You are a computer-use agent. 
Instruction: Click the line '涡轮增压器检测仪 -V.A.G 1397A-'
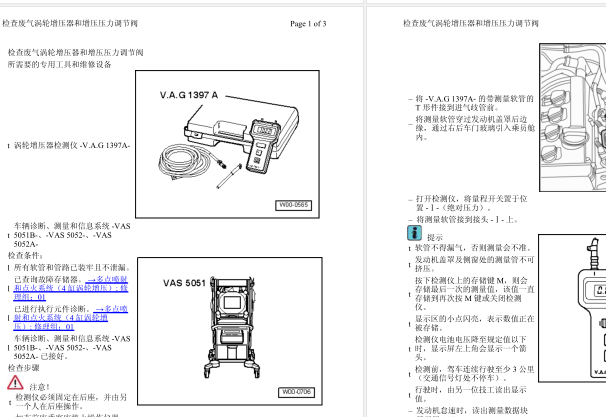coord(72,146)
